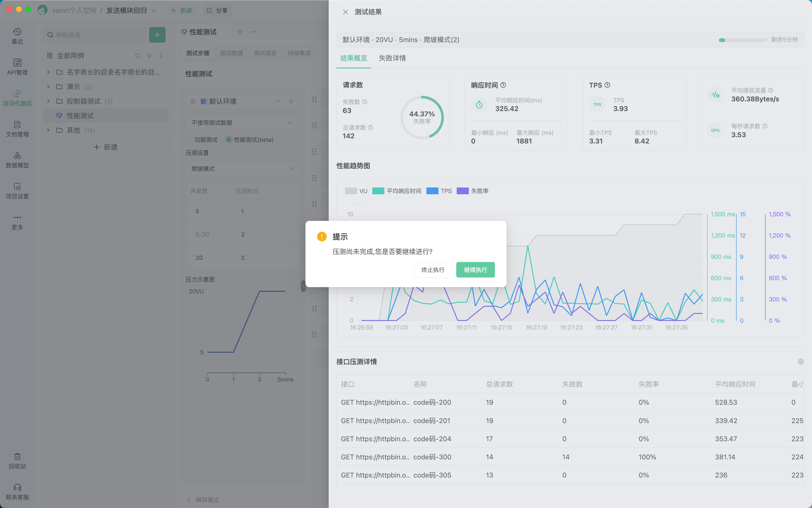
Task: Click concurrency value 5-20 in table
Action: coord(202,234)
